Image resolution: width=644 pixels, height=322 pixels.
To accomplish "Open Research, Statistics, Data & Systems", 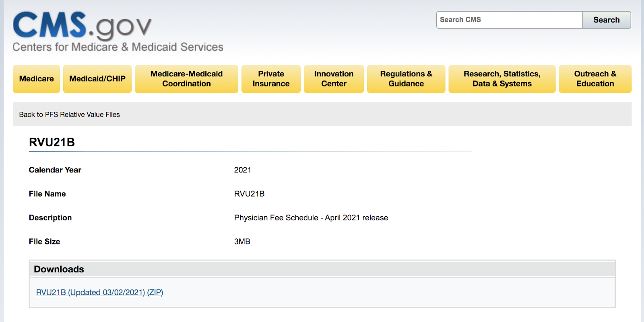I will click(502, 79).
